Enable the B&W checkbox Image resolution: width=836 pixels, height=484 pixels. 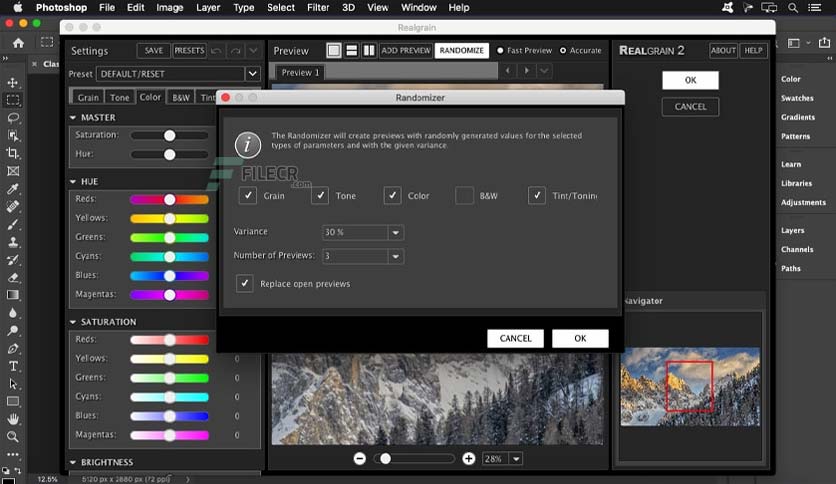pos(464,196)
